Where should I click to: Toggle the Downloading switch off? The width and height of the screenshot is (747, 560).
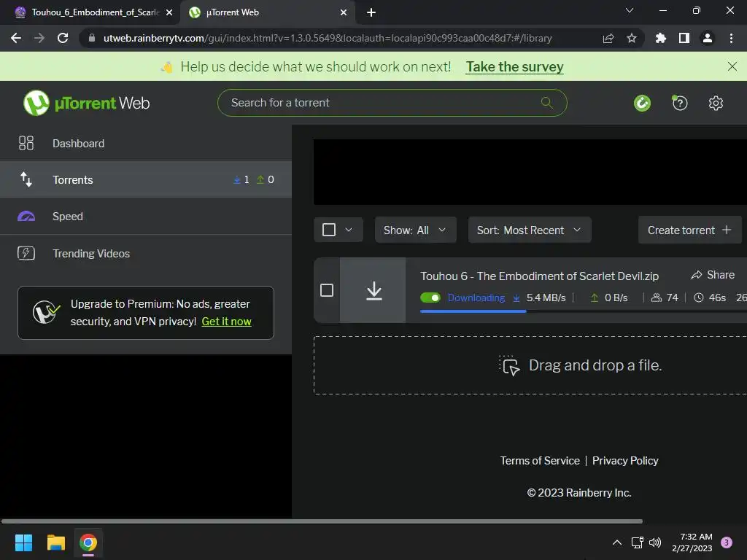pos(430,297)
